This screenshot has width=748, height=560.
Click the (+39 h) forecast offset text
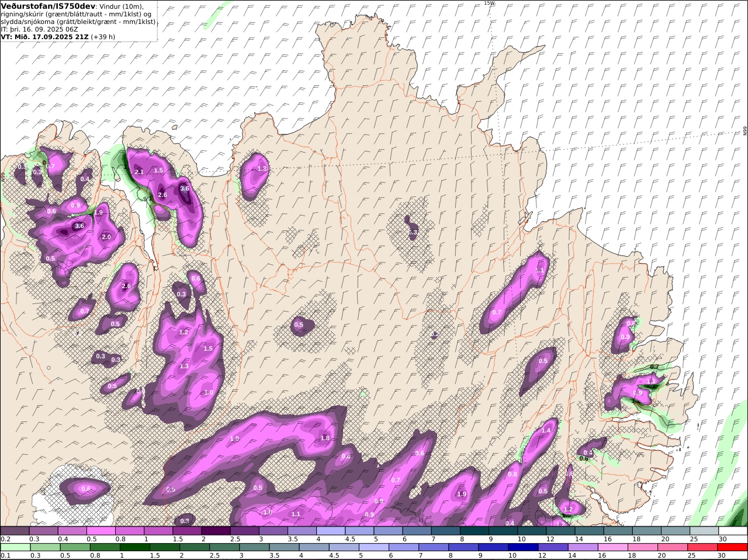pyautogui.click(x=103, y=36)
